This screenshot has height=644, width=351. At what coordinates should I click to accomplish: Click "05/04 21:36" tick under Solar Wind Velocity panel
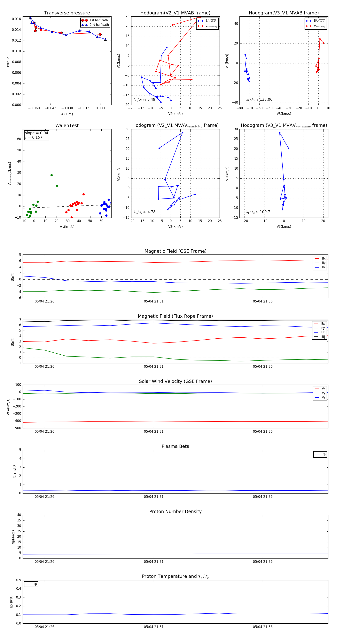pos(262,431)
